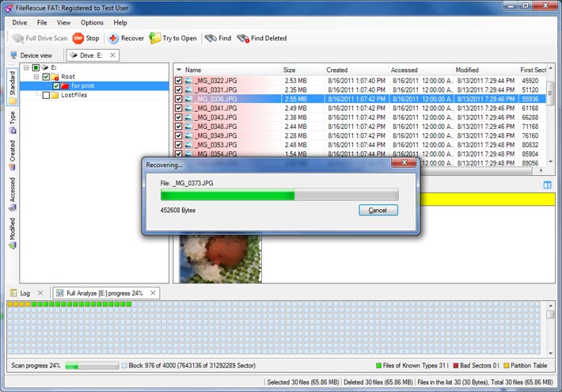562x392 pixels.
Task: Uncheck the 'for print' folder checkbox
Action: pyautogui.click(x=56, y=86)
